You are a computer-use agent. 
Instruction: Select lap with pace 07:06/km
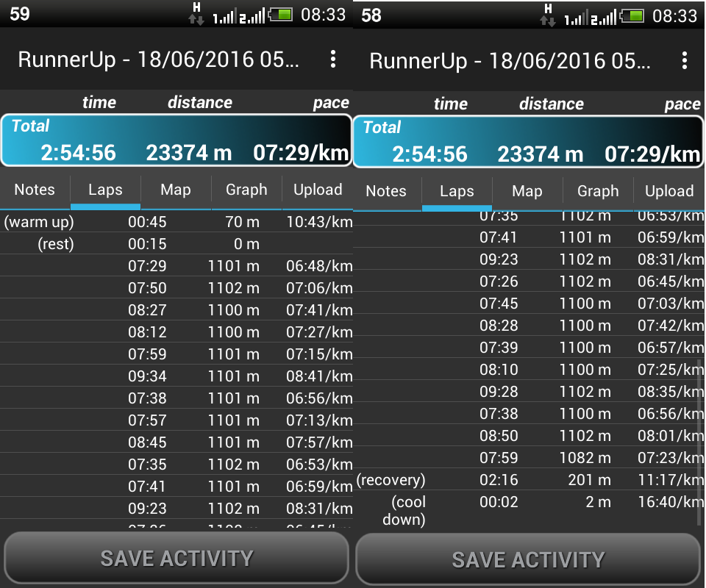pos(176,288)
